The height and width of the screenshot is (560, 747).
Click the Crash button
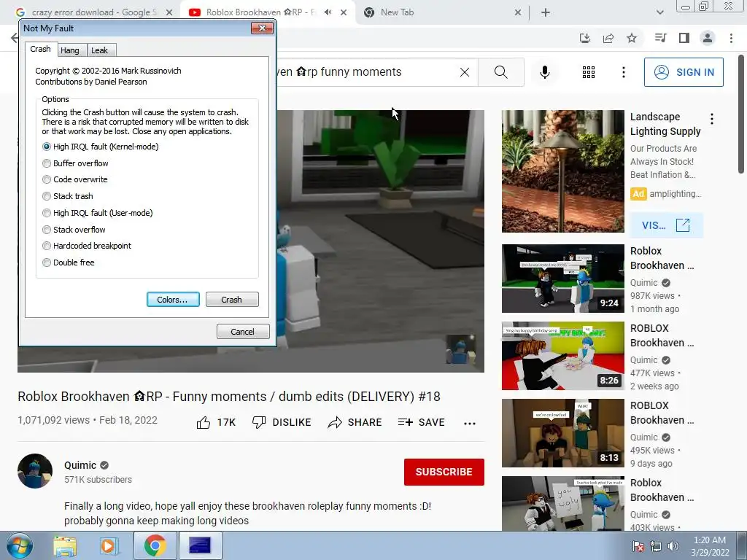(x=231, y=300)
